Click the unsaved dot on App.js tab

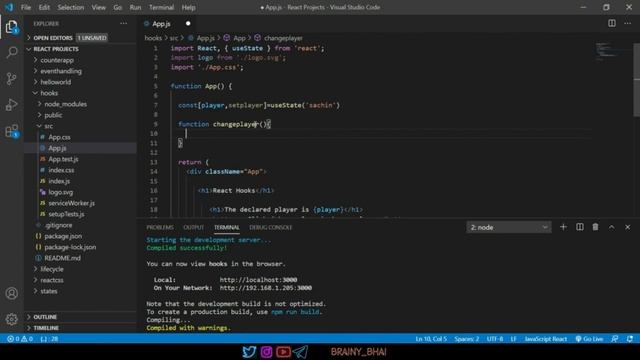188,24
